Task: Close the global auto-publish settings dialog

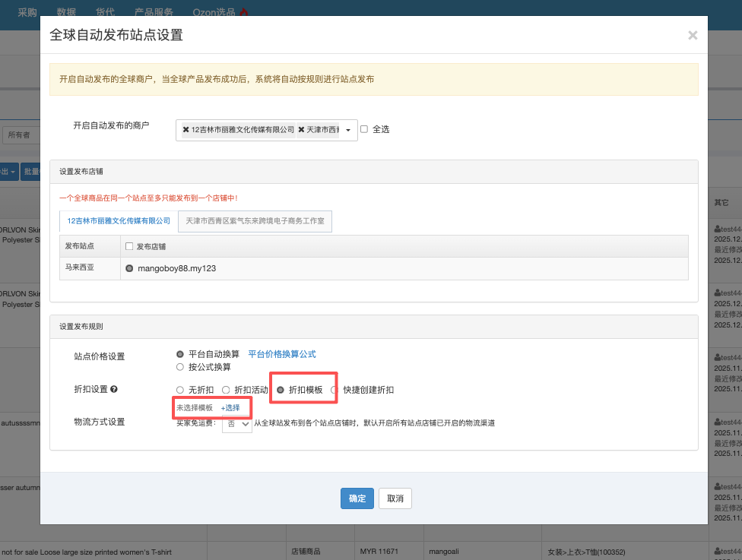Action: (x=692, y=36)
